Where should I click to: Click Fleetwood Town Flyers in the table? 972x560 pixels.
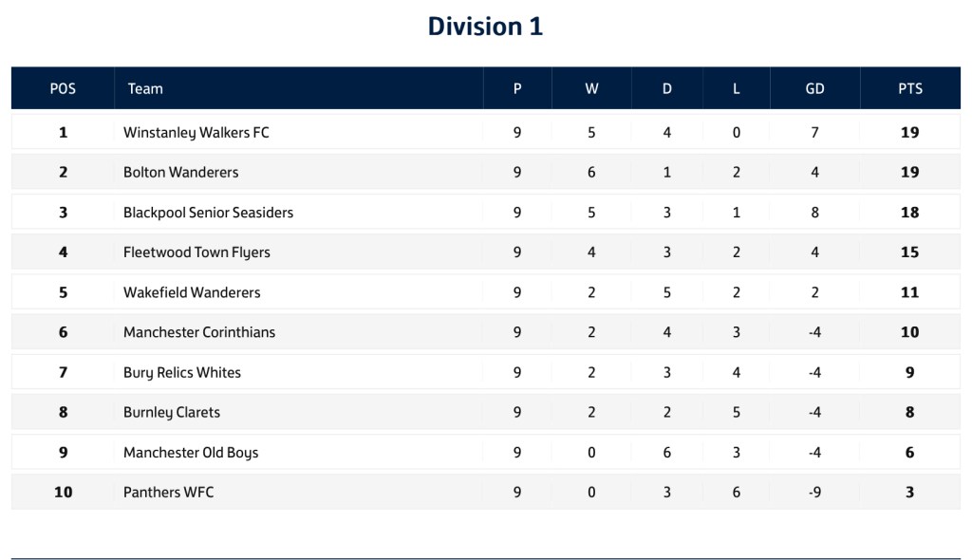pyautogui.click(x=196, y=252)
